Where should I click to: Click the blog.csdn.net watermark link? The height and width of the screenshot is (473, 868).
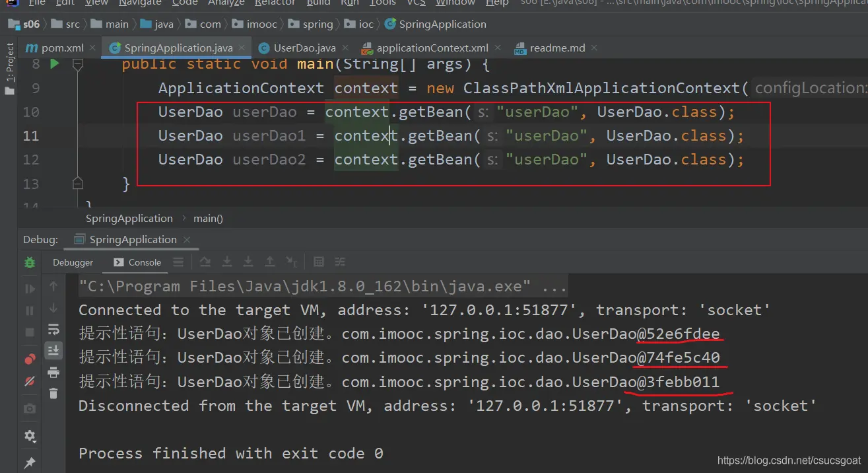click(x=789, y=460)
